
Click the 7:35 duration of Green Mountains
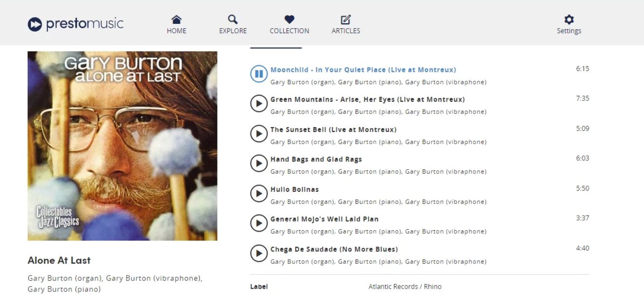(583, 98)
